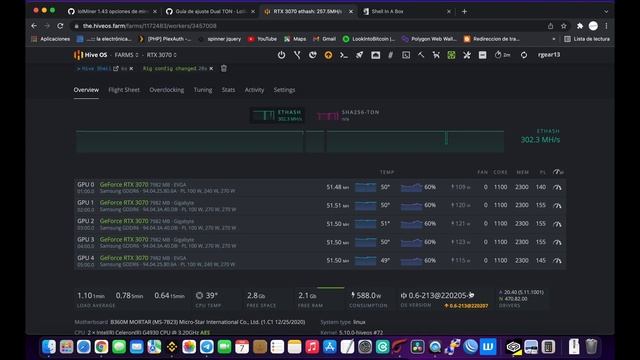This screenshot has width=640, height=360.
Task: Open the Lista de lectura reading list
Action: 587,39
